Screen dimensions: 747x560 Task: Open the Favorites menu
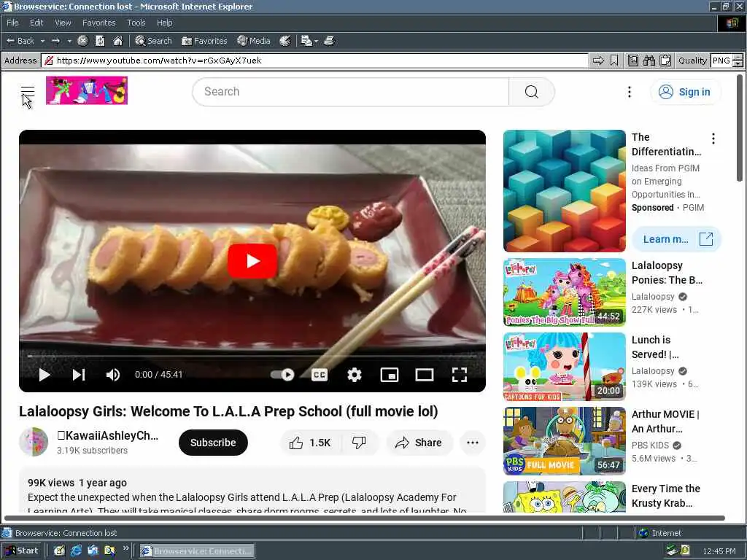pyautogui.click(x=98, y=23)
